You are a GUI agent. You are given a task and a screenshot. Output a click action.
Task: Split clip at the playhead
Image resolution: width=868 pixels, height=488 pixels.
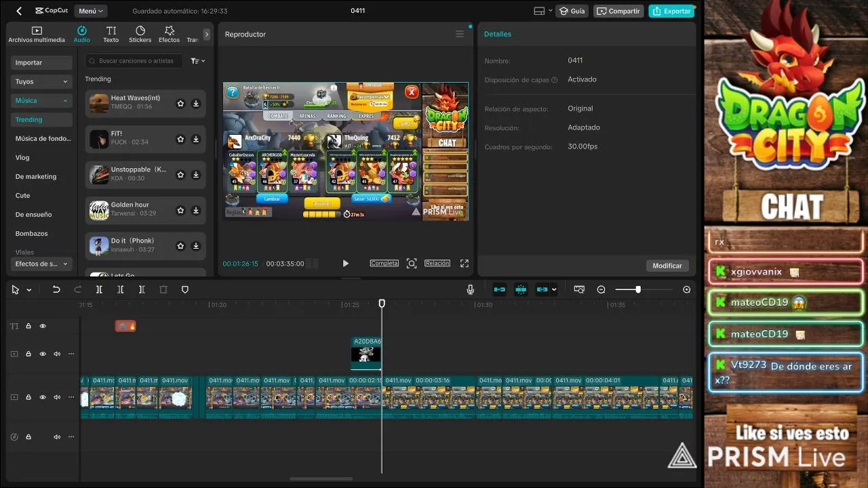tap(99, 289)
